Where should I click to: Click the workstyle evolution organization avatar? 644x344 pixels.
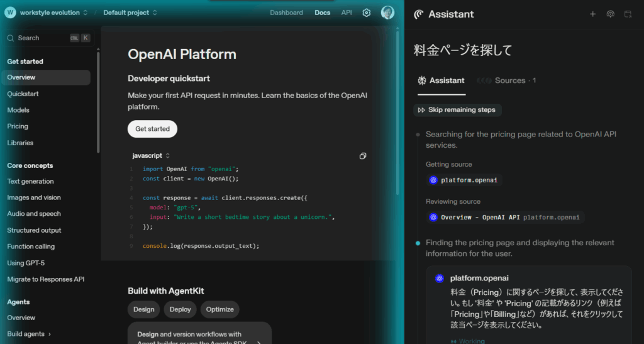pos(10,13)
